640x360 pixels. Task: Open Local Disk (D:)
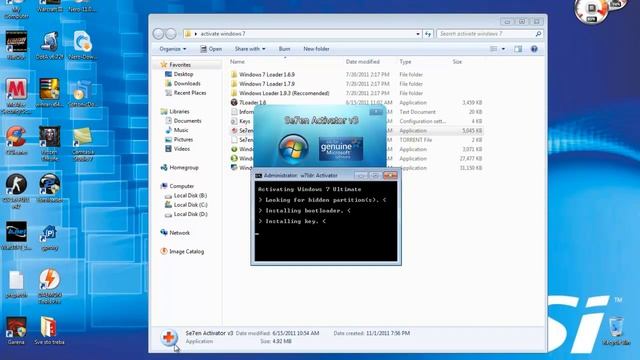point(190,214)
